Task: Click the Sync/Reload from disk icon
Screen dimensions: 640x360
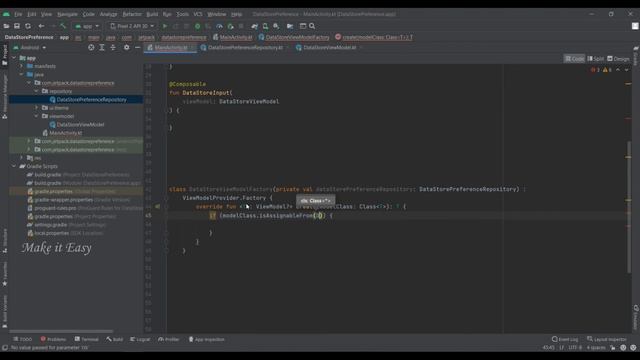Action: [x=28, y=26]
